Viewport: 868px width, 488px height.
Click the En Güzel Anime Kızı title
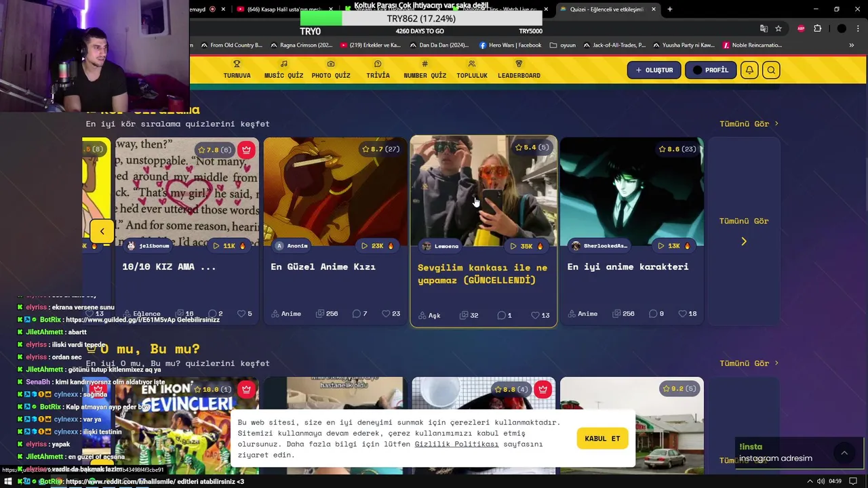coord(323,266)
